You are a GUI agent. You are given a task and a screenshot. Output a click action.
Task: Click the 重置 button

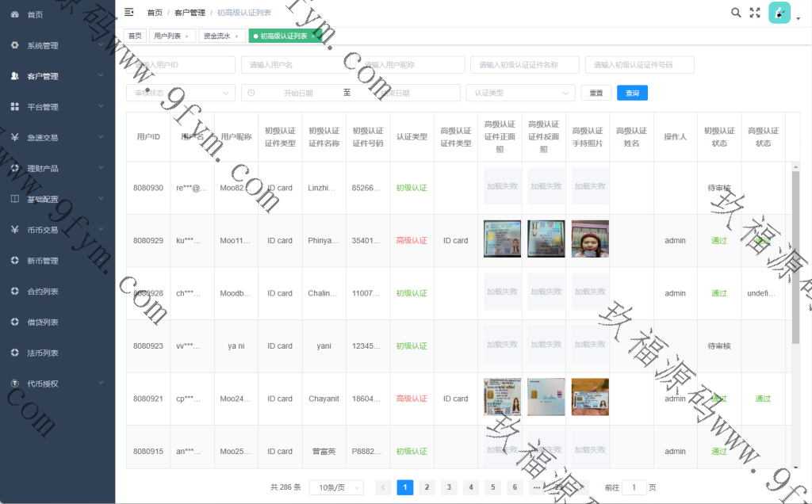pyautogui.click(x=596, y=93)
